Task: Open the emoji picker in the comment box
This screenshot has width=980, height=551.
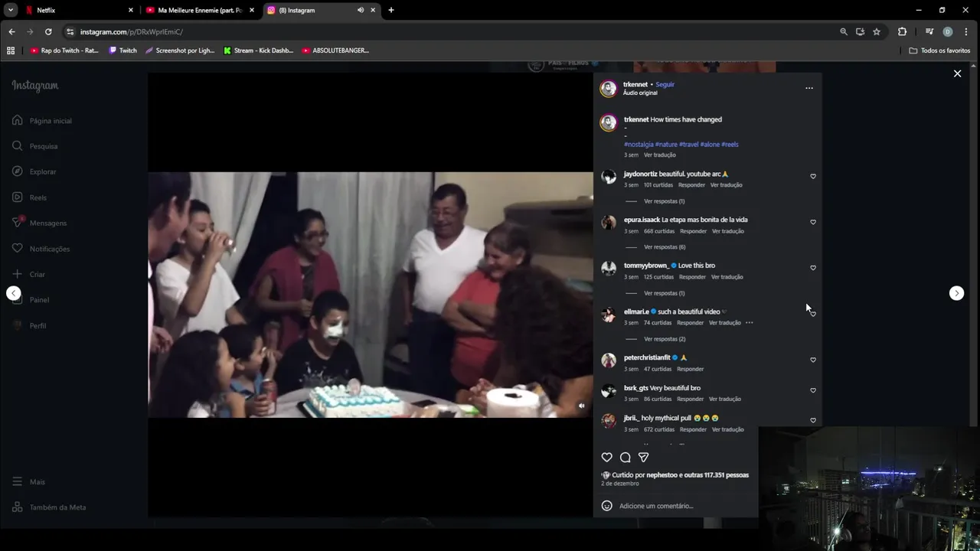Action: coord(607,506)
